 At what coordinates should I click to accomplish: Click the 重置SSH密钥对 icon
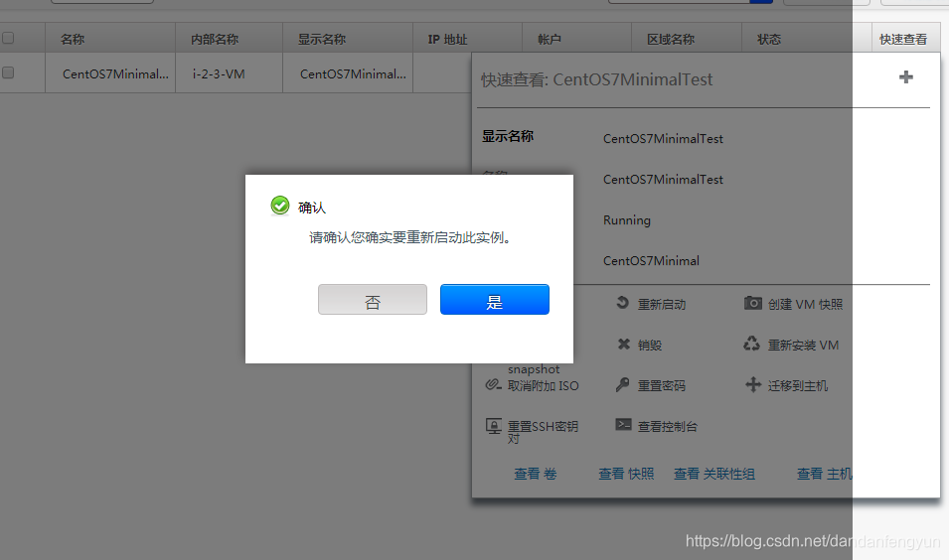(x=494, y=426)
